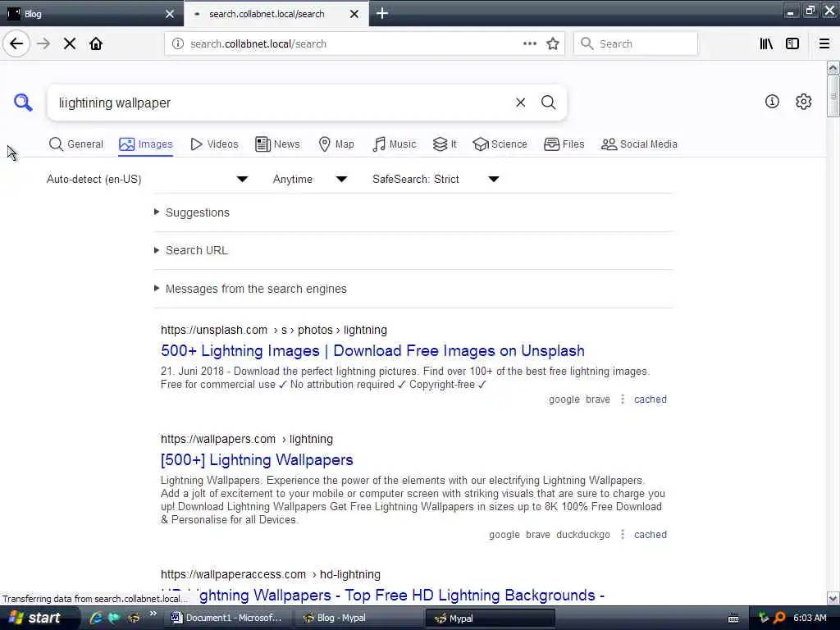Image resolution: width=840 pixels, height=630 pixels.
Task: Open a new browser tab
Action: (382, 13)
